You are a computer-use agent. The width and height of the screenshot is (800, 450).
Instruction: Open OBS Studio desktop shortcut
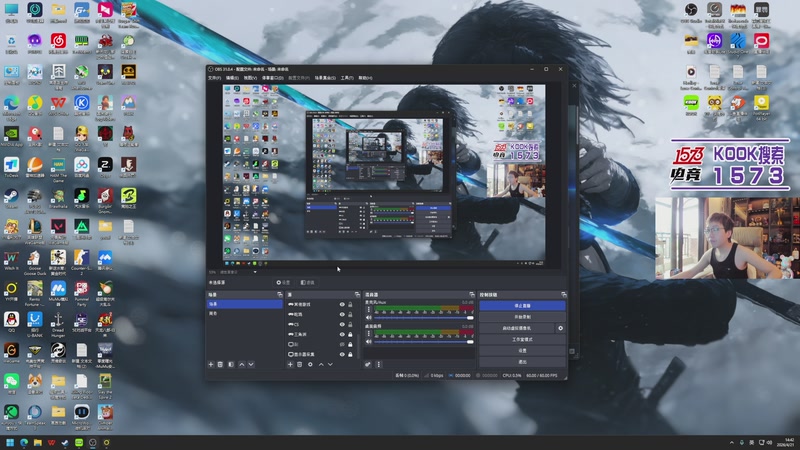pyautogui.click(x=691, y=13)
